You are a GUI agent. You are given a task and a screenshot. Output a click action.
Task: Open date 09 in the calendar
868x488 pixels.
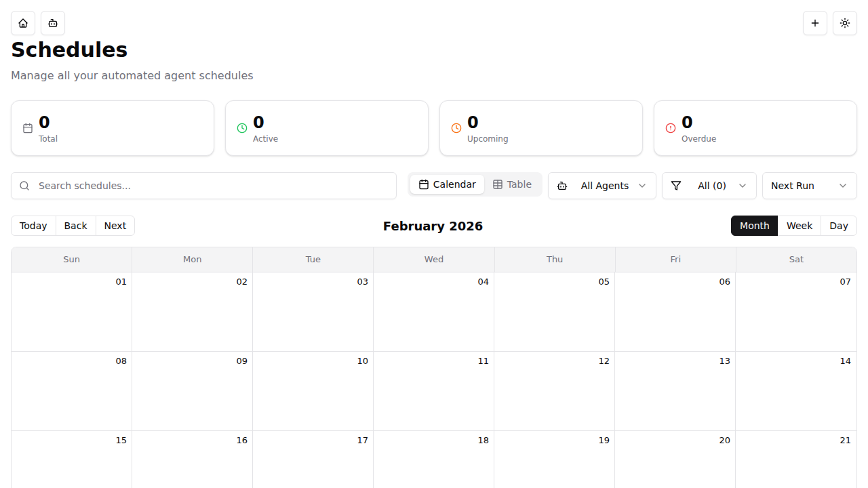241,361
